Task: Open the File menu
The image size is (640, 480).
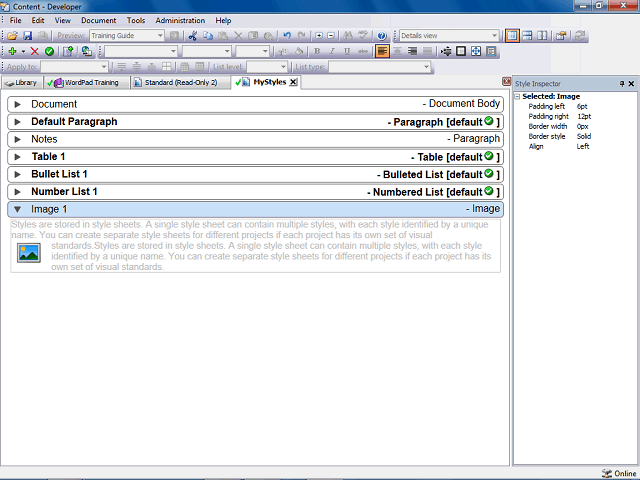Action: pos(16,20)
